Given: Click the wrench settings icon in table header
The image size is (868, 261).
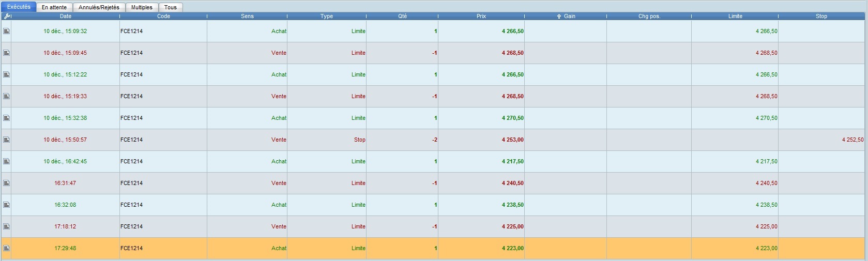Looking at the screenshot, I should pos(7,16).
